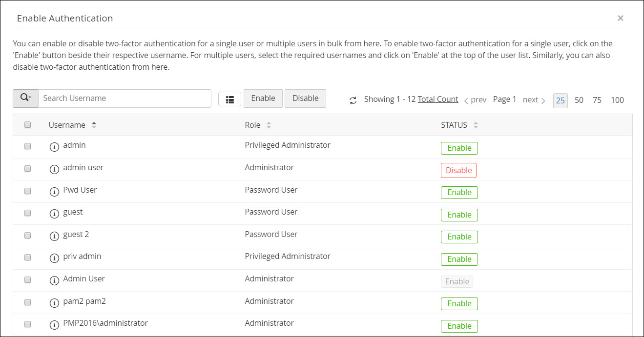Viewport: 644px width, 337px height.
Task: Tick the select-all checkbox in header
Action: [28, 125]
